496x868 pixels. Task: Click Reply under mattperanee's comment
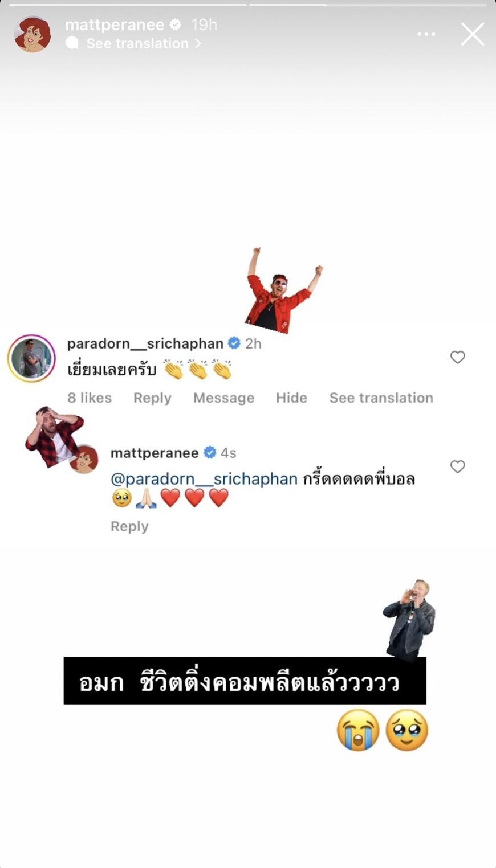tap(129, 526)
